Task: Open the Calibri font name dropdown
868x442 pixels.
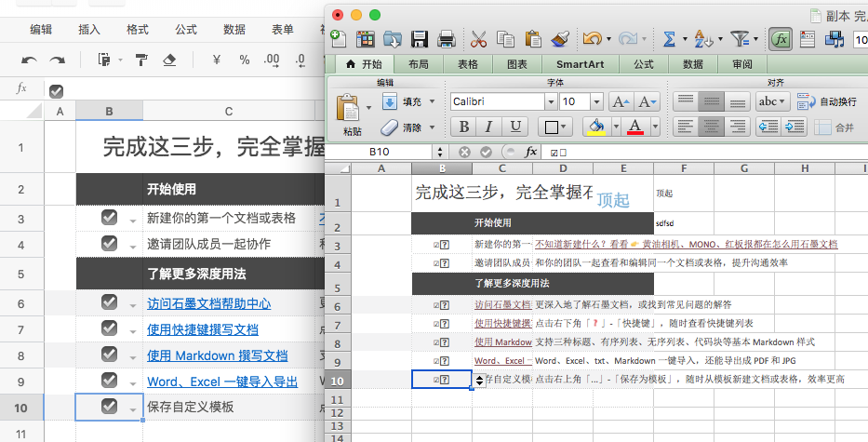Action: [550, 101]
